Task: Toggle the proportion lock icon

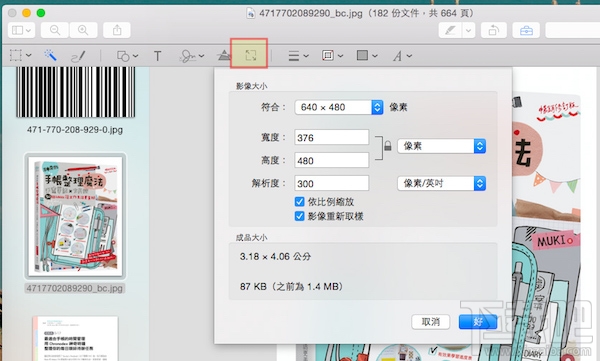Action: coord(388,146)
